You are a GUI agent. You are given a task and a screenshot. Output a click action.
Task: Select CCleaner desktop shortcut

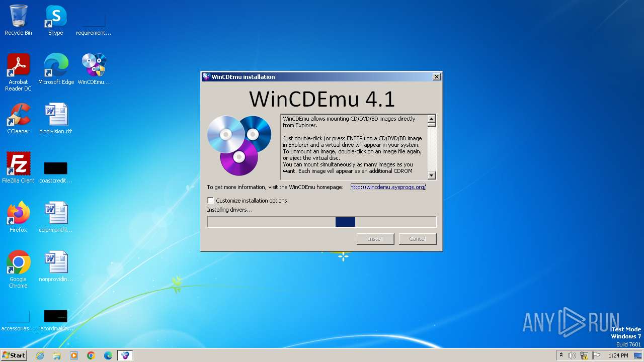click(18, 119)
